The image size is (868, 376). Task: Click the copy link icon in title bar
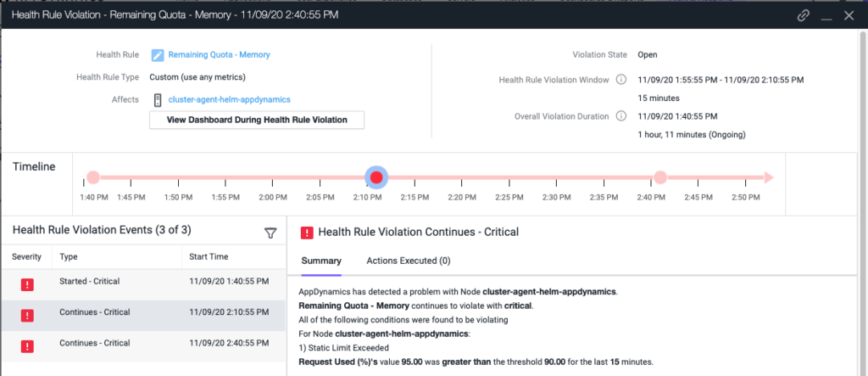[804, 15]
